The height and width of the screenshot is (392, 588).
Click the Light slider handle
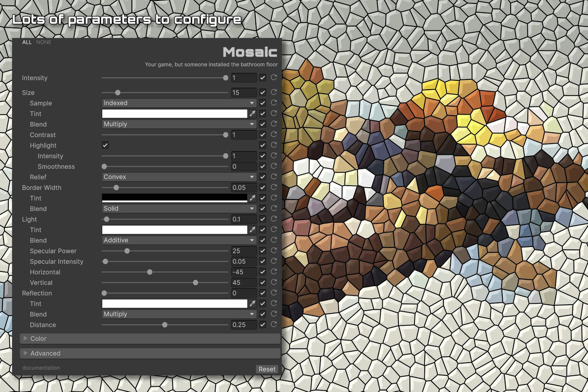click(x=106, y=219)
